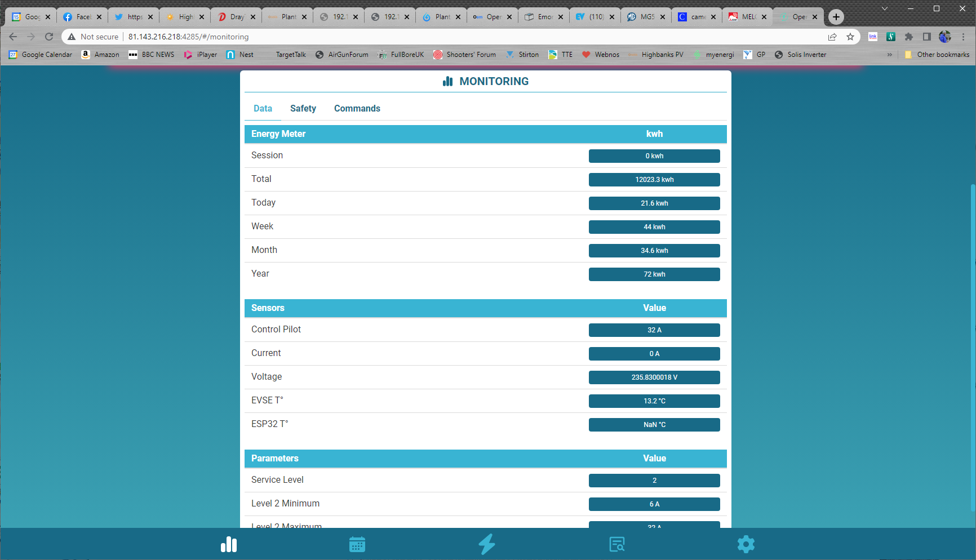Open the calendar schedule icon in bottom navigation
The image size is (976, 560).
click(x=357, y=544)
